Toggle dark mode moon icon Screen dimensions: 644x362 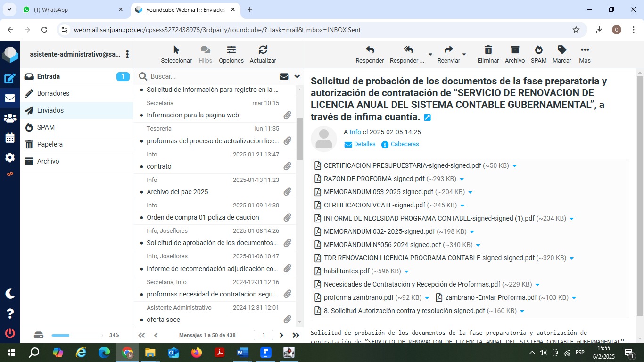click(9, 294)
